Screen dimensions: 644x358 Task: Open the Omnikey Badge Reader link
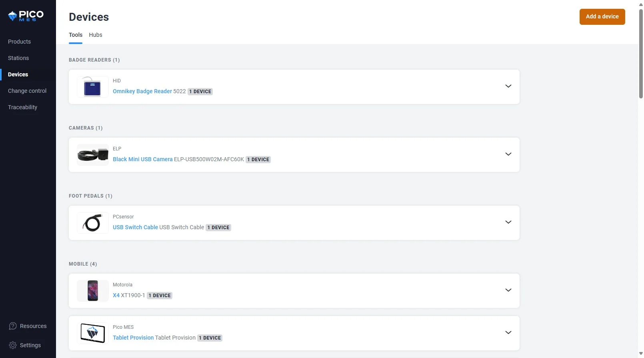[x=142, y=91]
